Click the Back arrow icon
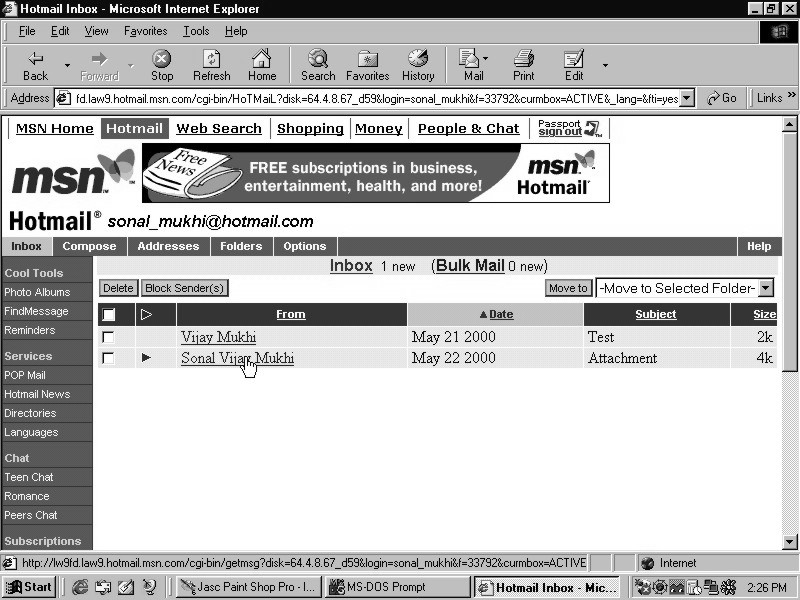800x600 pixels. pos(36,59)
